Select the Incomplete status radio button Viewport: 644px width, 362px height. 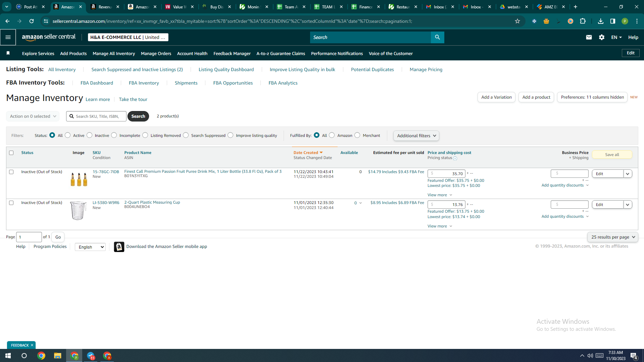click(x=114, y=135)
